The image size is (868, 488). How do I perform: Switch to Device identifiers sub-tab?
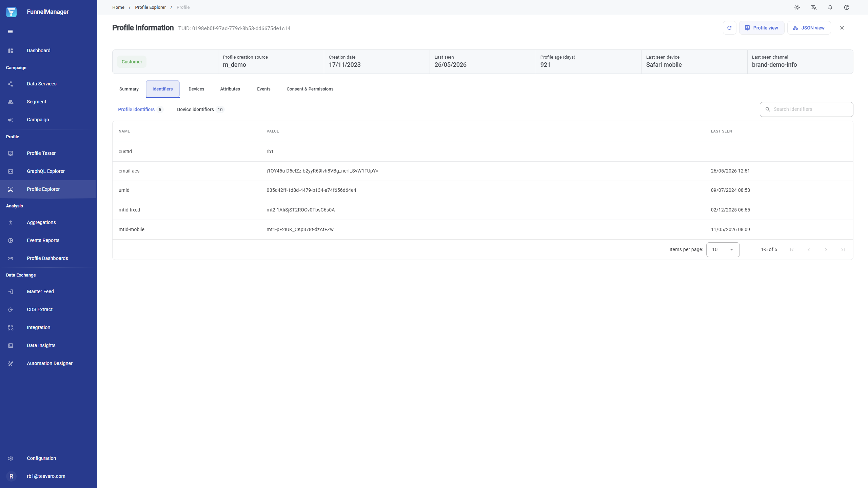200,109
